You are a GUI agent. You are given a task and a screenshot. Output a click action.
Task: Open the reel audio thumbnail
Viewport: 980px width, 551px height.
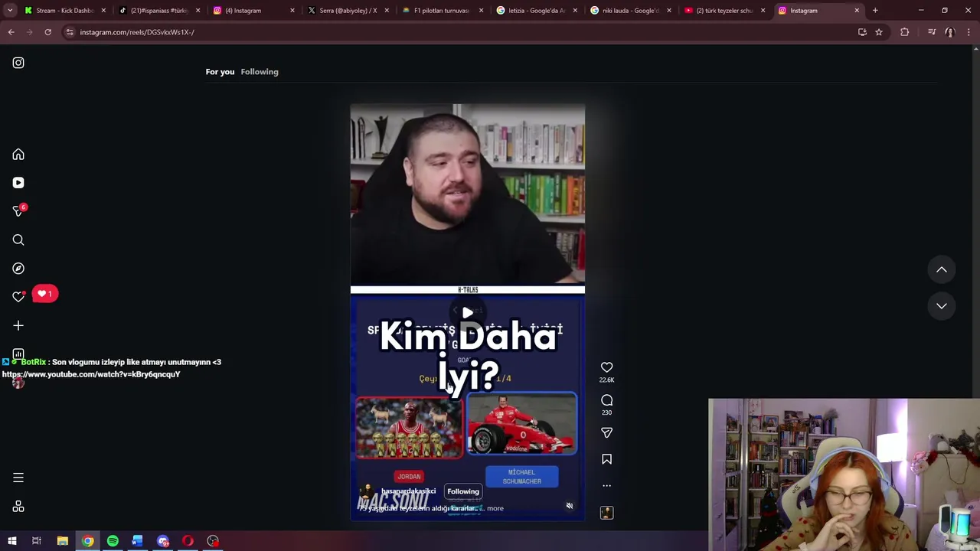(x=606, y=513)
